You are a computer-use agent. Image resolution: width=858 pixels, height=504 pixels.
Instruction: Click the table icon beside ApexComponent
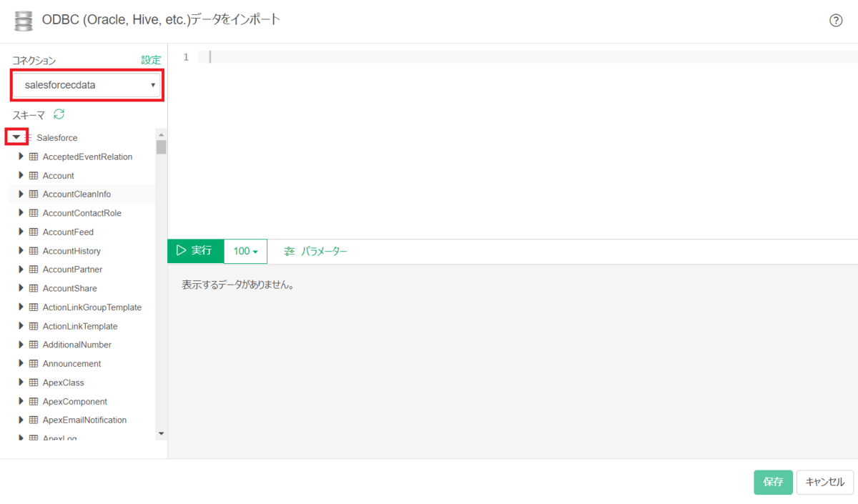tap(34, 401)
